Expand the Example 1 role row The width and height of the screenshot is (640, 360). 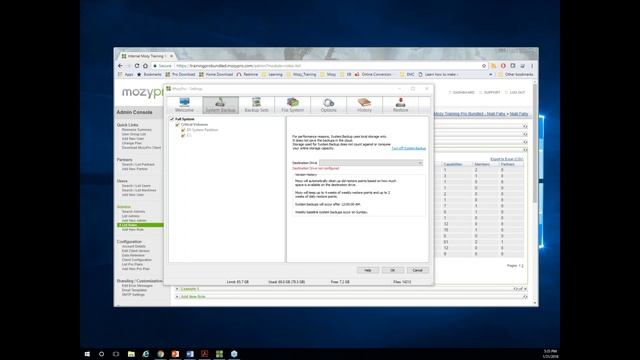(190, 289)
